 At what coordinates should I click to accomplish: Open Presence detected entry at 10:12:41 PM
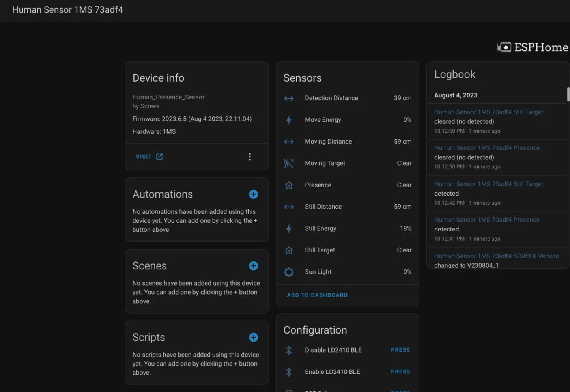coord(497,229)
